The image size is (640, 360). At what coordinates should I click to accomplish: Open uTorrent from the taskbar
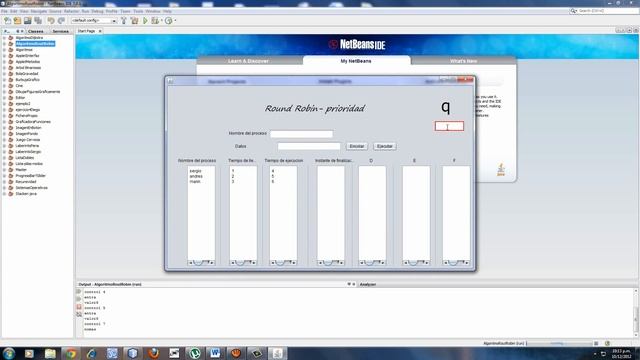[x=195, y=353]
